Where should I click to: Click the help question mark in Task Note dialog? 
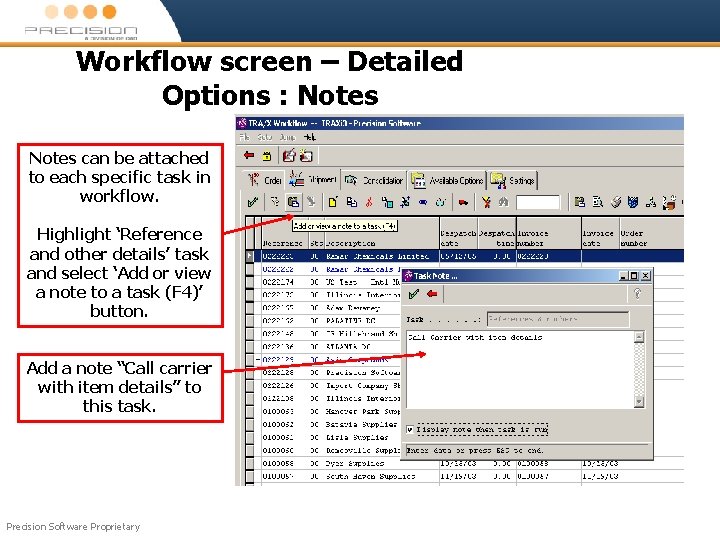[637, 294]
